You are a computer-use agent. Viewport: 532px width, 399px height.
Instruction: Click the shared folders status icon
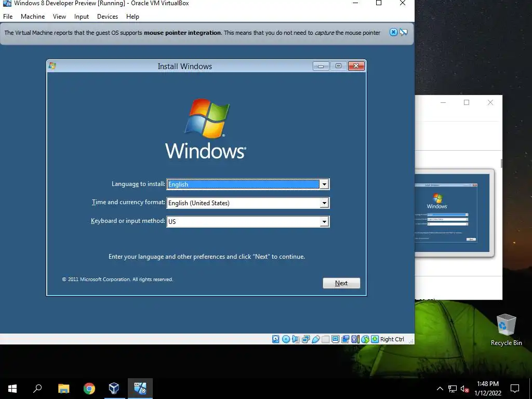point(325,339)
